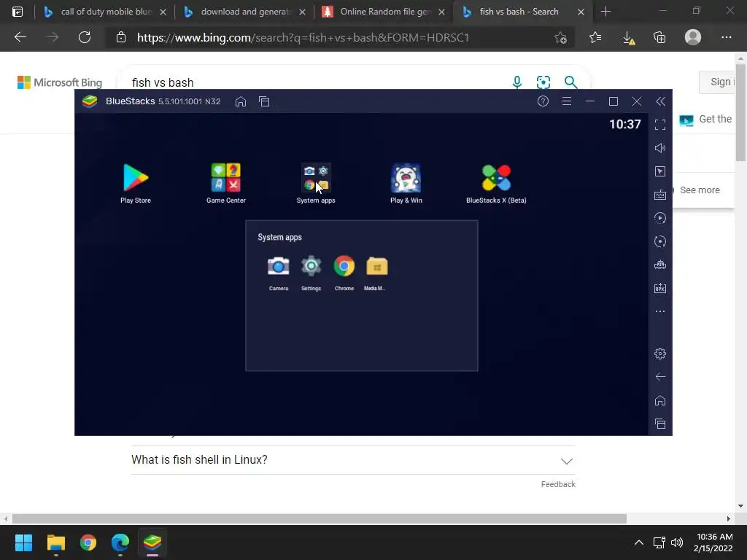The width and height of the screenshot is (747, 560).
Task: Click the Microsoft Bing logo
Action: pos(60,82)
